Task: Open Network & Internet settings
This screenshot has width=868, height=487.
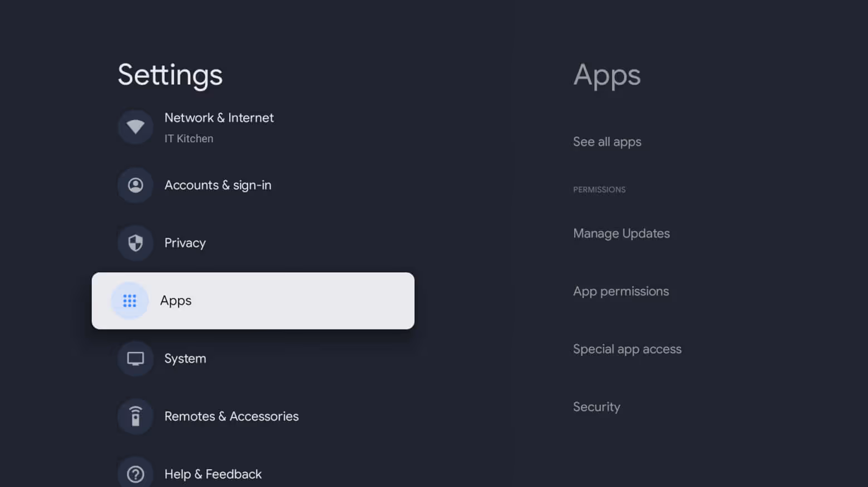Action: pos(219,118)
